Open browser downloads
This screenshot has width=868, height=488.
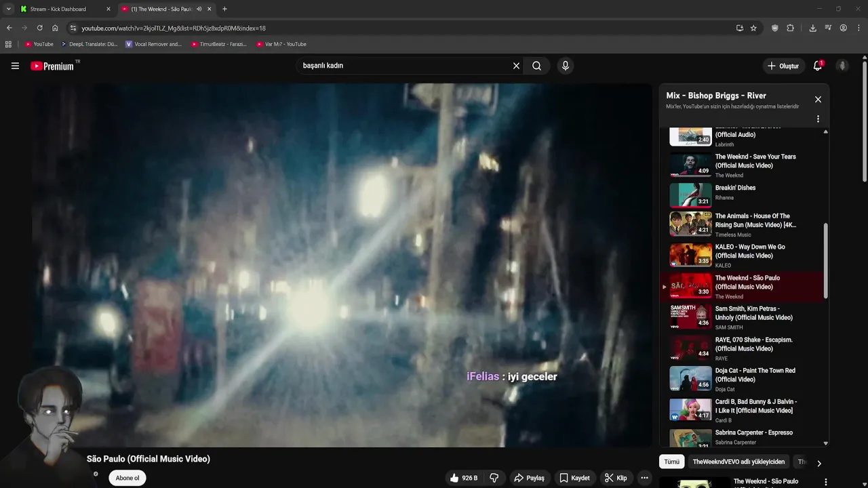pyautogui.click(x=812, y=28)
